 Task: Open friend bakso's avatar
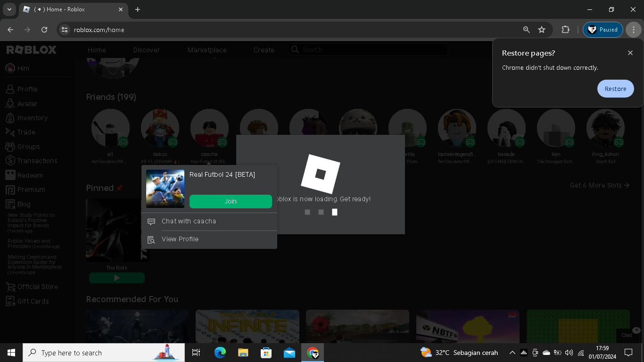160,128
